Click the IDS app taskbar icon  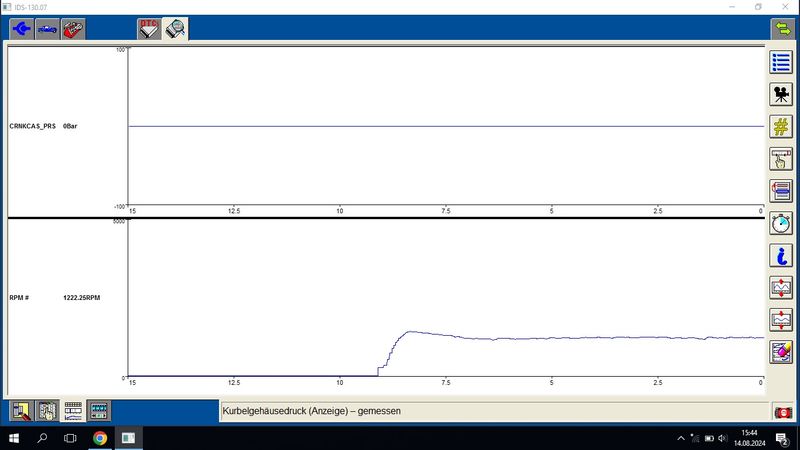[x=128, y=438]
